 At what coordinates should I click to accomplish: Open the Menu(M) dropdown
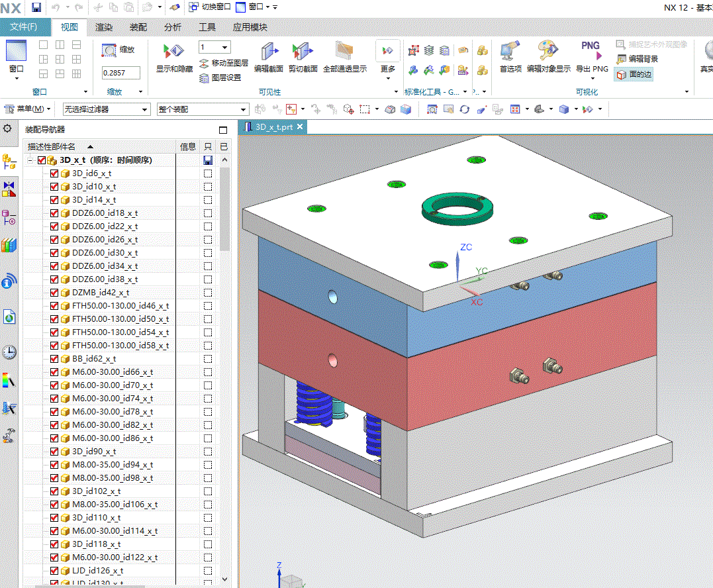pyautogui.click(x=27, y=109)
